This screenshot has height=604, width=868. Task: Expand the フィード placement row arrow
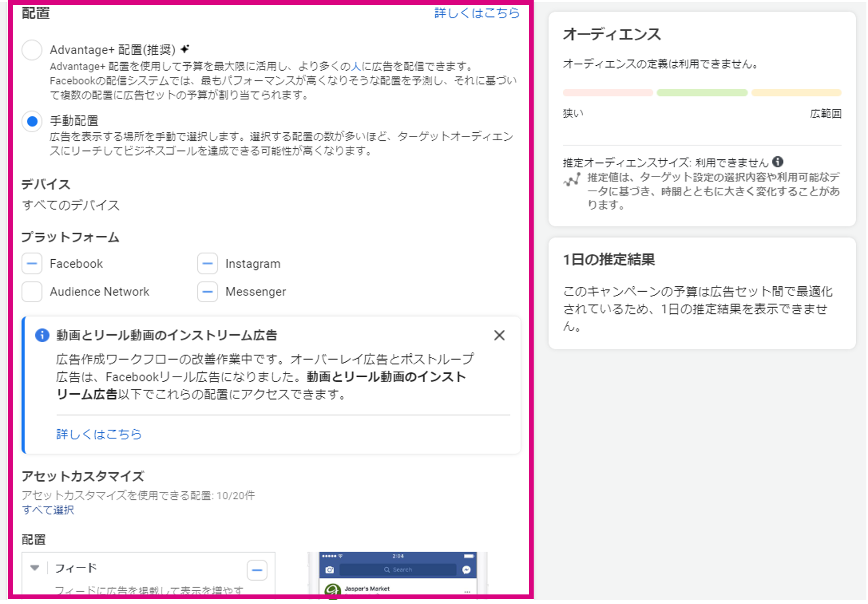point(35,568)
